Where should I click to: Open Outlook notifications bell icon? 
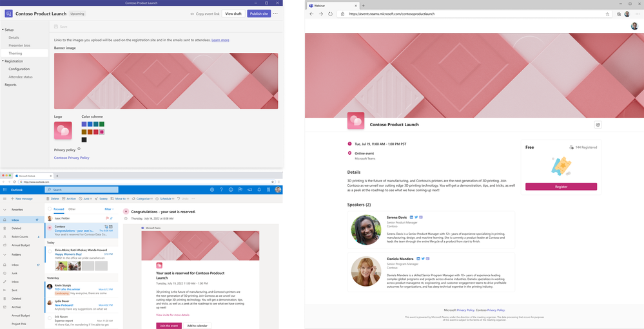pyautogui.click(x=259, y=189)
